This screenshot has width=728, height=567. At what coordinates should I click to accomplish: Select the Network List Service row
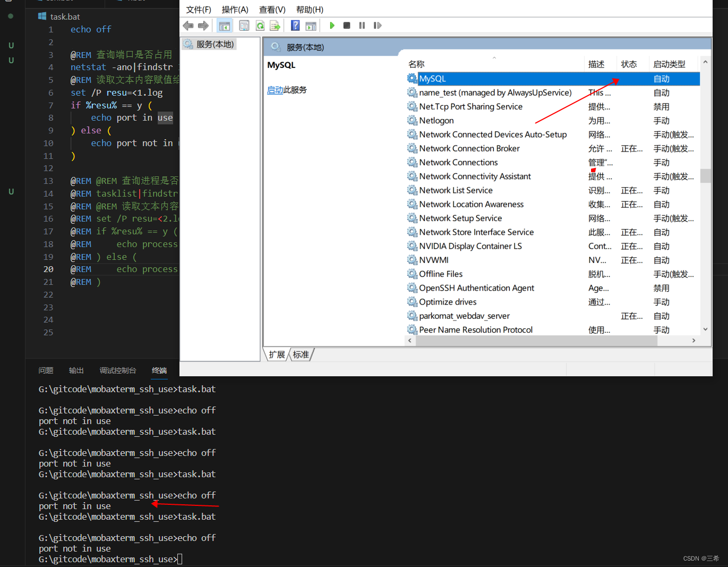[x=553, y=190]
